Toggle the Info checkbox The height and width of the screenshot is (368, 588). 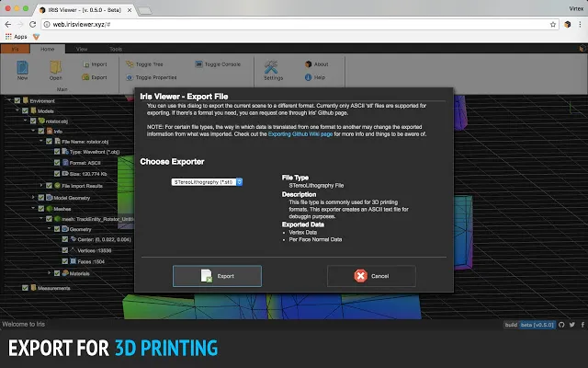(x=40, y=131)
